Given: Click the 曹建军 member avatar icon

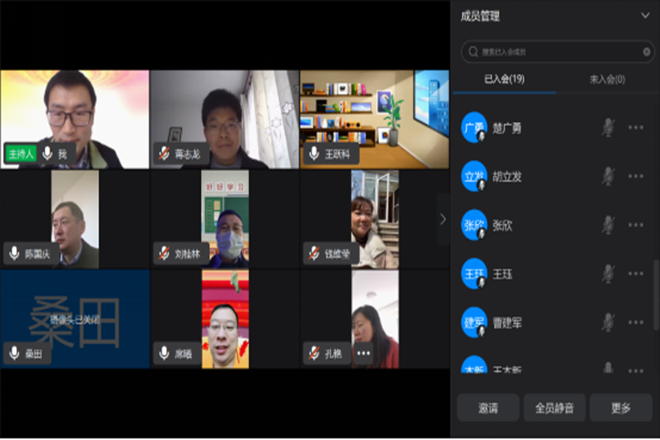Looking at the screenshot, I should tap(474, 322).
